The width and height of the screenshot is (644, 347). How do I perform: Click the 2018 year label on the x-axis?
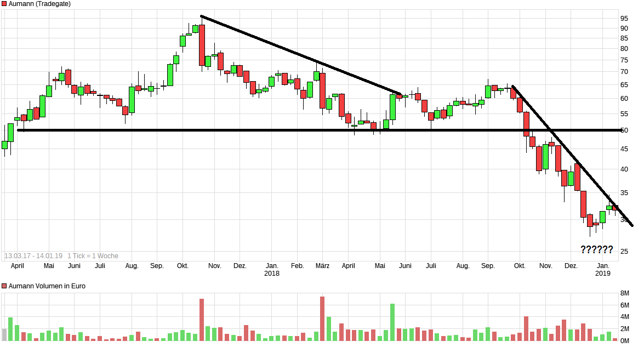tap(271, 272)
